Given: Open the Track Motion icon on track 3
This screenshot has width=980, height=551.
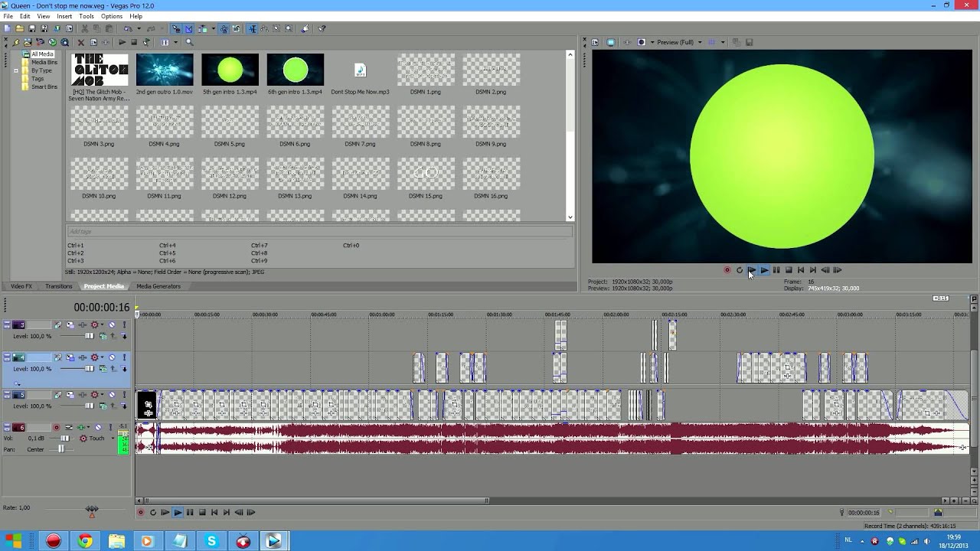Looking at the screenshot, I should tap(57, 325).
